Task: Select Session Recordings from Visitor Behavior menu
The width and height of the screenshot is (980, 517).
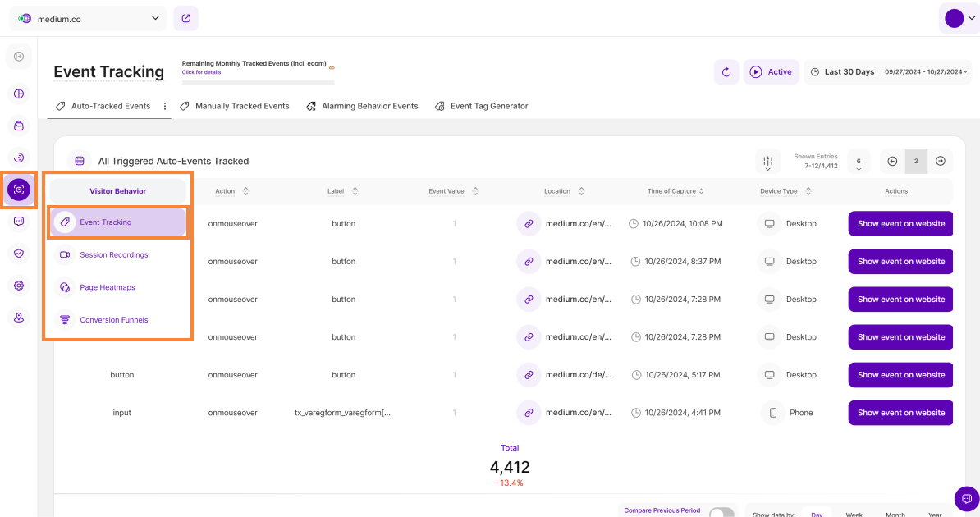Action: (x=114, y=255)
